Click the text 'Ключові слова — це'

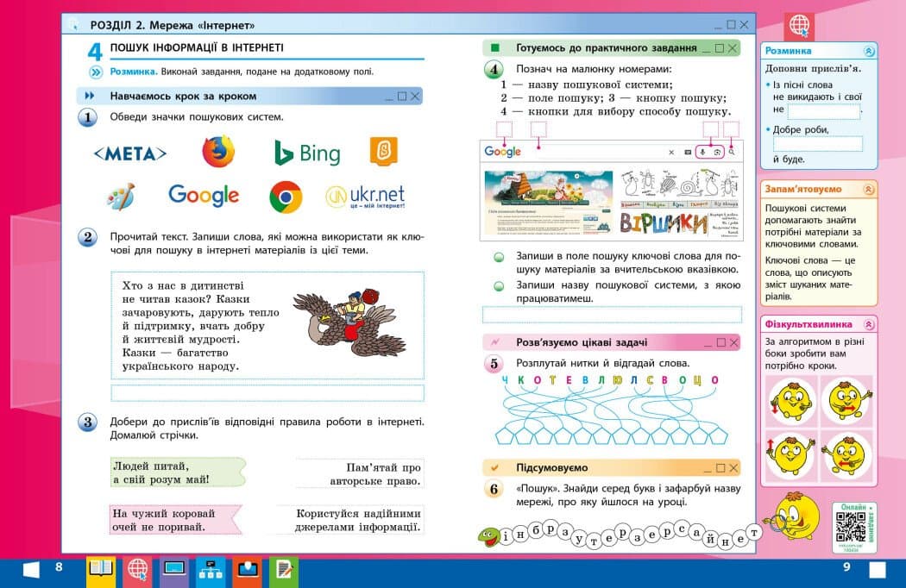tap(809, 260)
